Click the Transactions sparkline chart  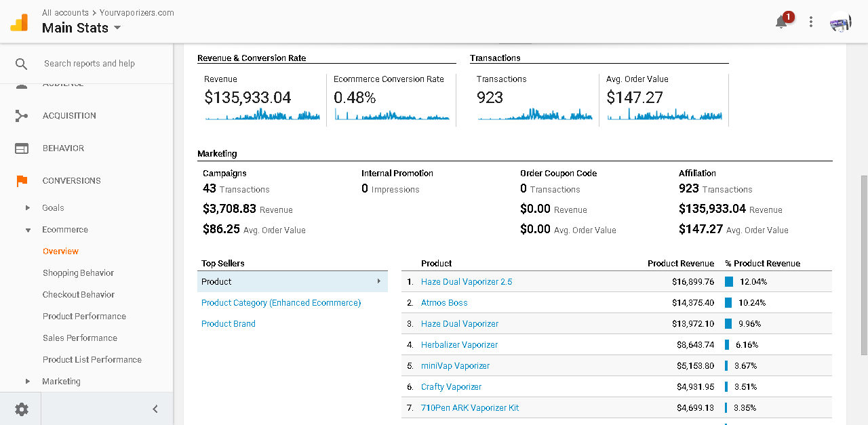(535, 115)
